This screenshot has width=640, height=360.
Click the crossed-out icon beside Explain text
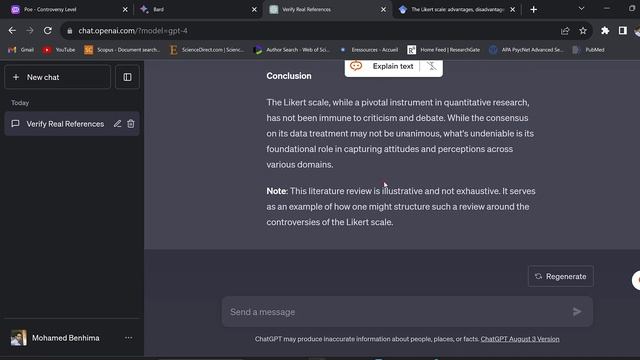[431, 66]
